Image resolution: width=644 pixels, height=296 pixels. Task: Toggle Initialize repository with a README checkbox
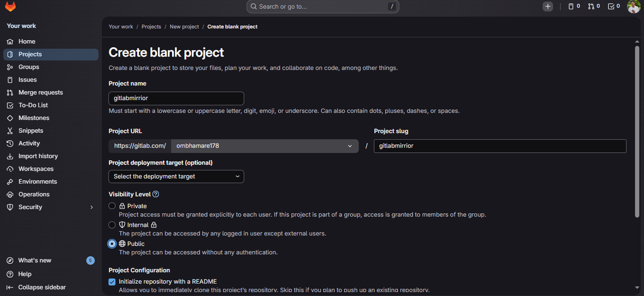click(112, 281)
